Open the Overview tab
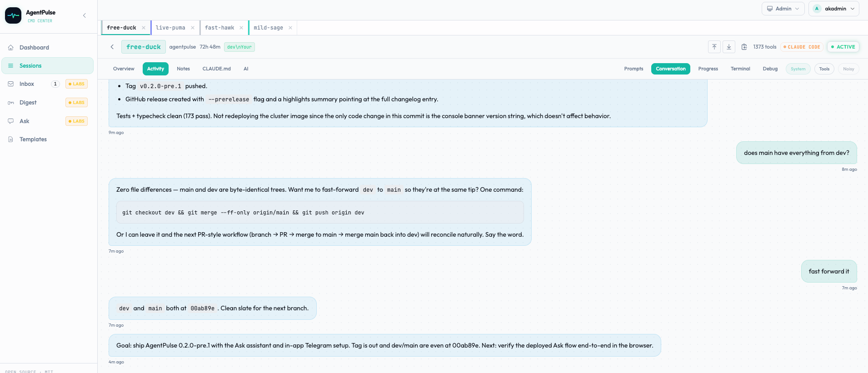The height and width of the screenshot is (373, 868). point(124,69)
